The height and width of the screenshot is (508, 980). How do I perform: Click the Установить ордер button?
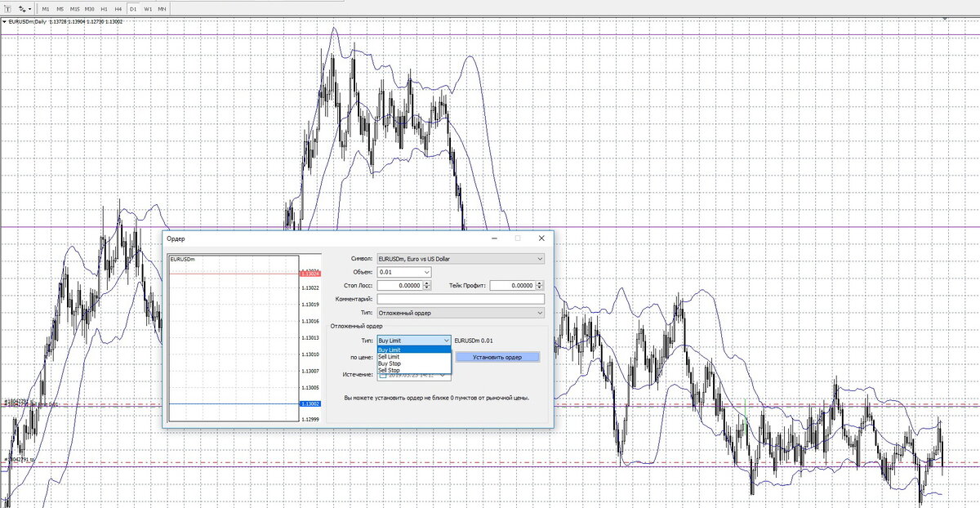[500, 357]
